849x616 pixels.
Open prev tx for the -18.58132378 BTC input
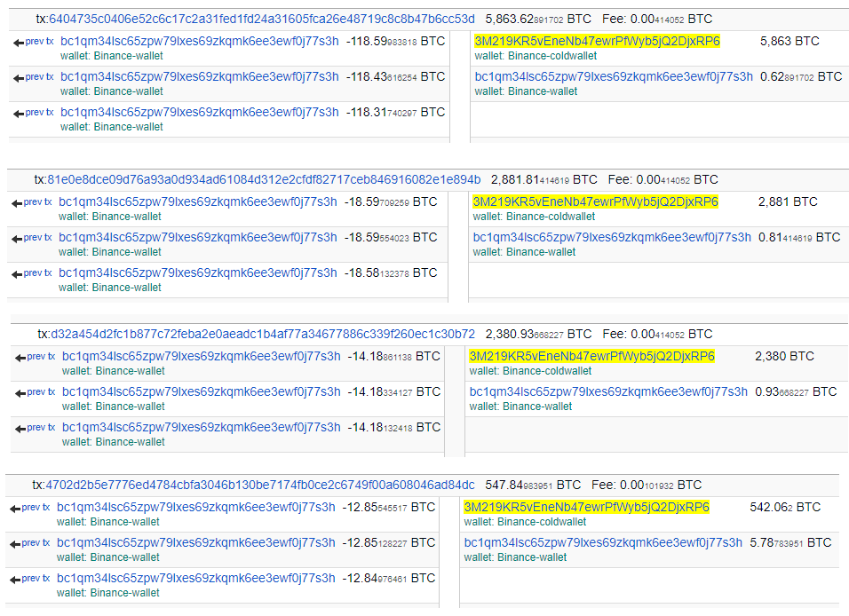click(x=32, y=273)
